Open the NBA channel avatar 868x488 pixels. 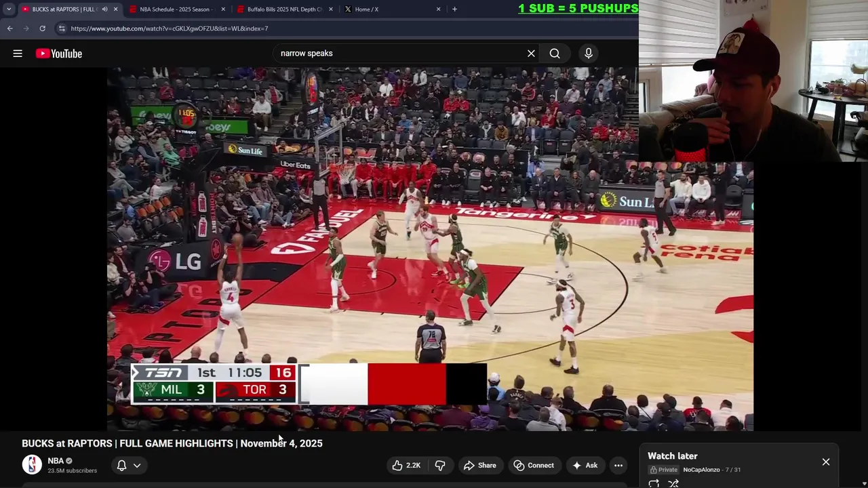click(32, 465)
